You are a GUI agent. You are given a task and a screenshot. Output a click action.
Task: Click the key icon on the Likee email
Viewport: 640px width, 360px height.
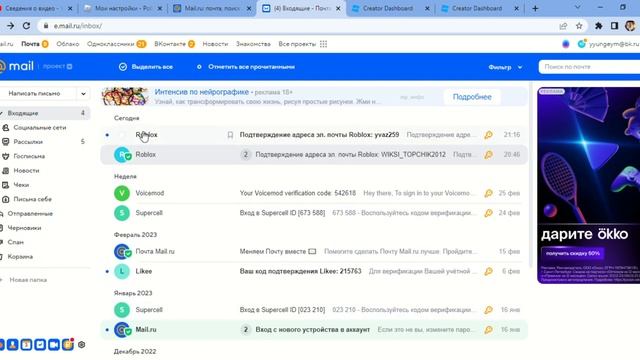[x=488, y=271]
